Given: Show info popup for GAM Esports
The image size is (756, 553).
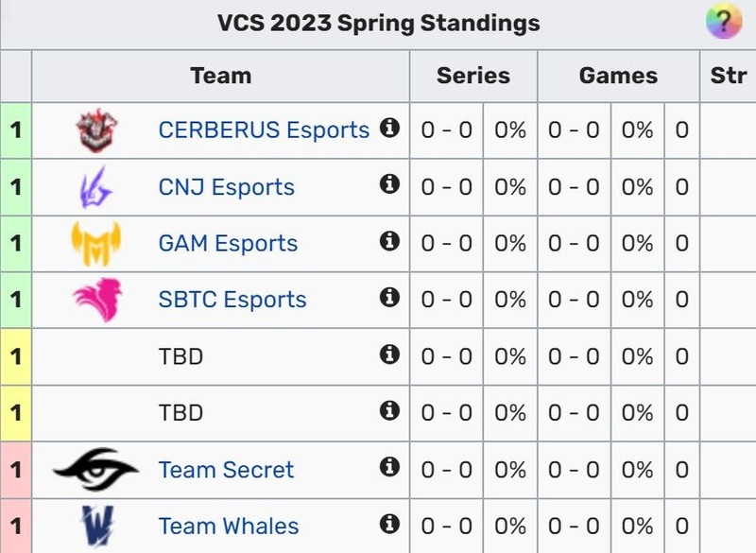Looking at the screenshot, I should click(x=389, y=241).
